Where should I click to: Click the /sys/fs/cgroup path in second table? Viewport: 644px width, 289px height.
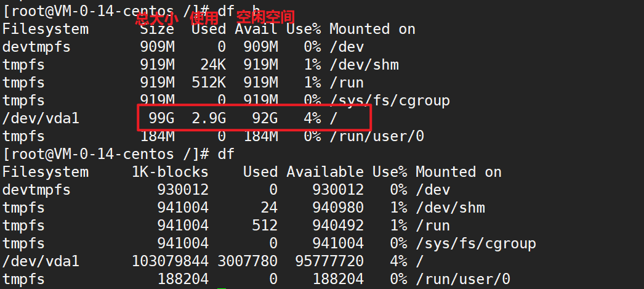pos(475,244)
